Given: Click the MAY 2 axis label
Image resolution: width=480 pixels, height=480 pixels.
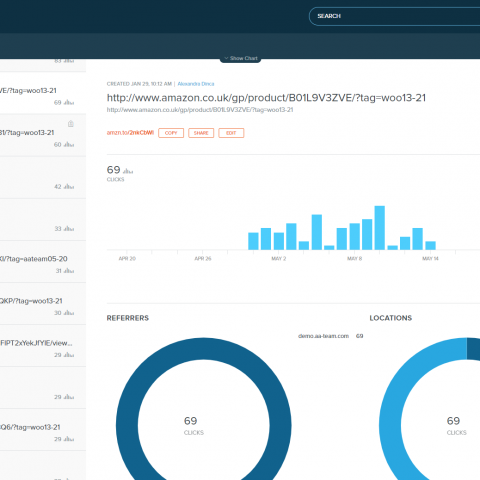Looking at the screenshot, I should click(279, 259).
